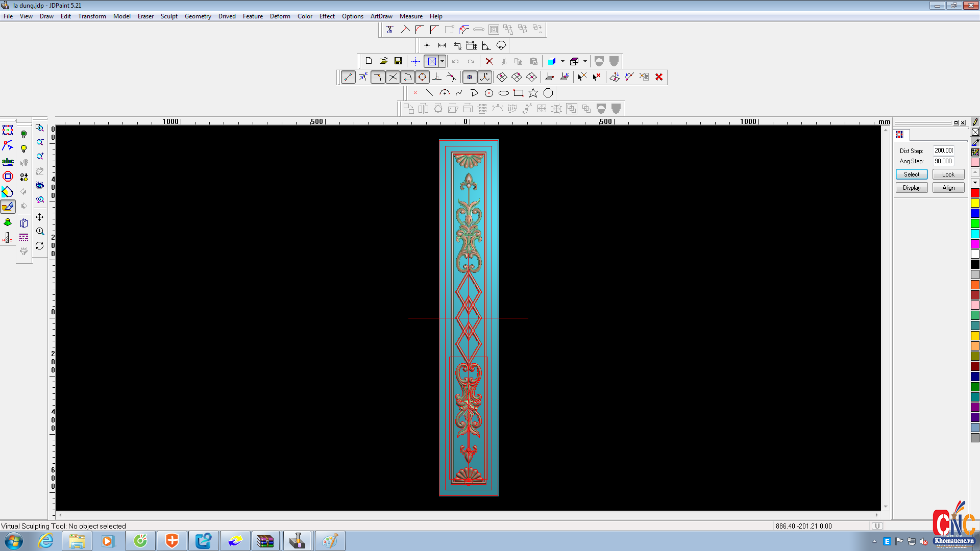Open the NC toolpath tool

(8, 238)
